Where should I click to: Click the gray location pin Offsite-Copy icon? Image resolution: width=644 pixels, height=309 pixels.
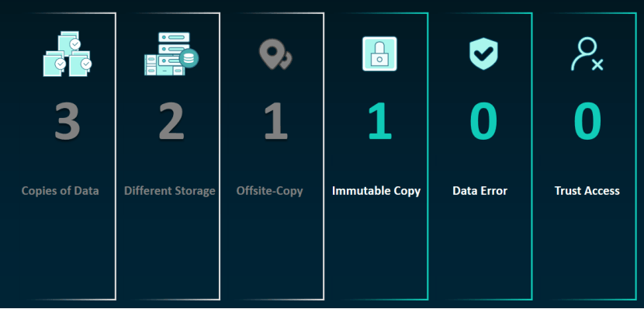(x=275, y=54)
